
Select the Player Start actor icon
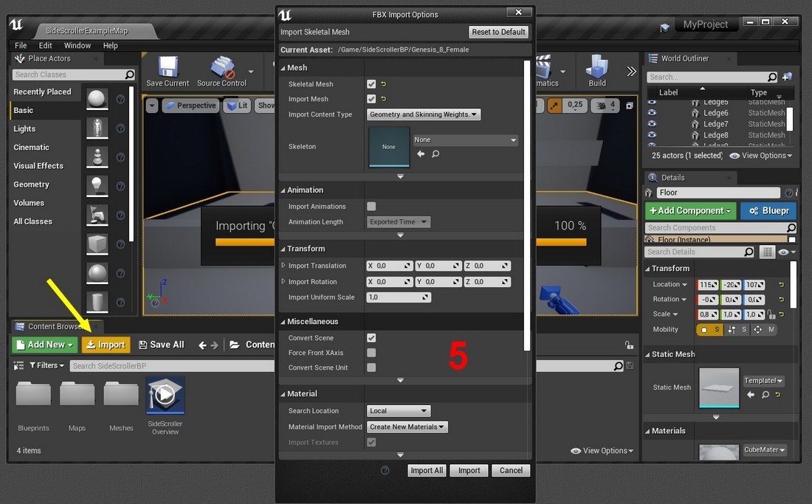(x=97, y=215)
